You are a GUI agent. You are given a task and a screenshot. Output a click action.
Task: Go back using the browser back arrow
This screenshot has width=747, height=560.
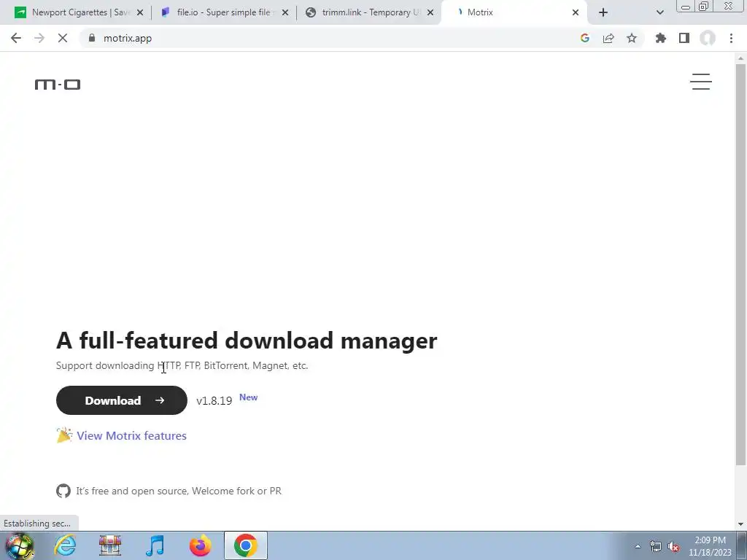pyautogui.click(x=16, y=38)
